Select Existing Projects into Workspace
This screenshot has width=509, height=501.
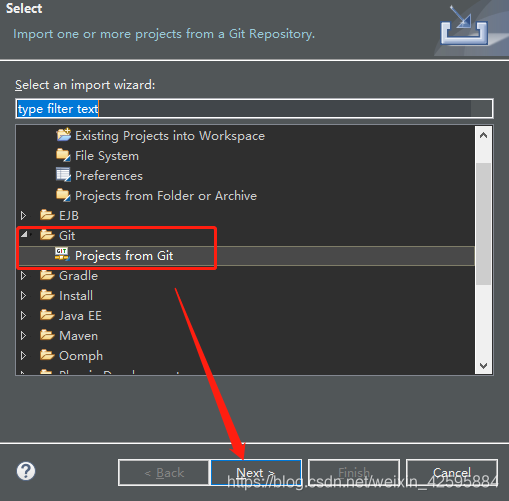170,136
